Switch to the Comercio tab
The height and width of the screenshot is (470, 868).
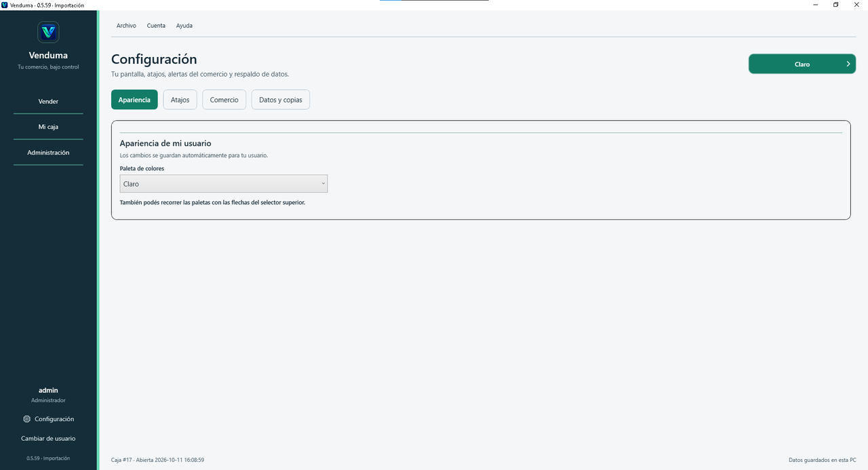[x=224, y=100]
